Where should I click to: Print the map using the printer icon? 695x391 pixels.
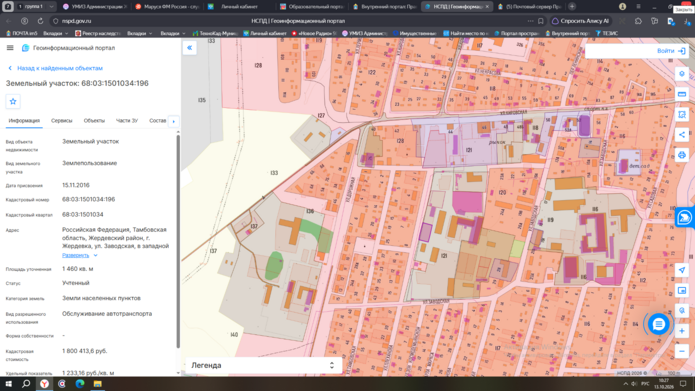(x=682, y=155)
